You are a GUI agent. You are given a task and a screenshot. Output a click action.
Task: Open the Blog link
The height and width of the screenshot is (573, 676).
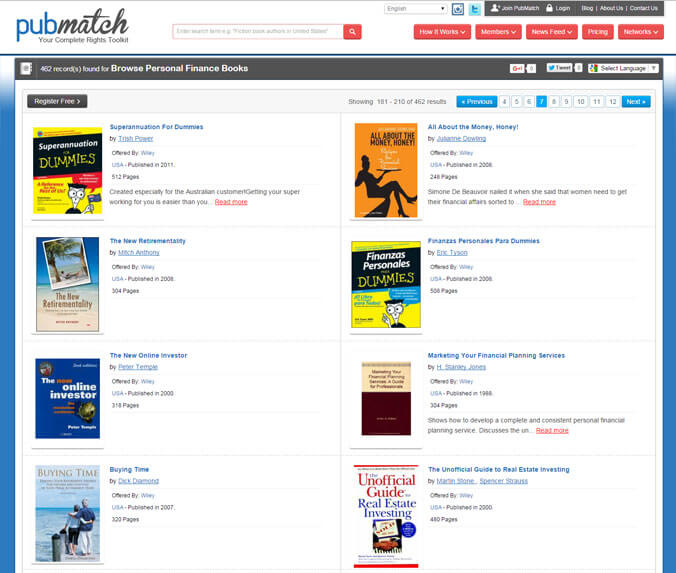click(587, 8)
